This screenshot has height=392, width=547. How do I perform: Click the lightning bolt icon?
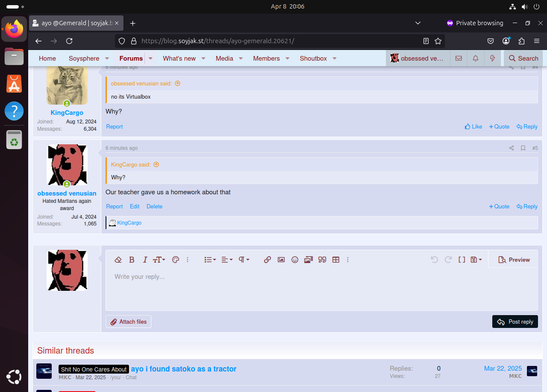493,59
